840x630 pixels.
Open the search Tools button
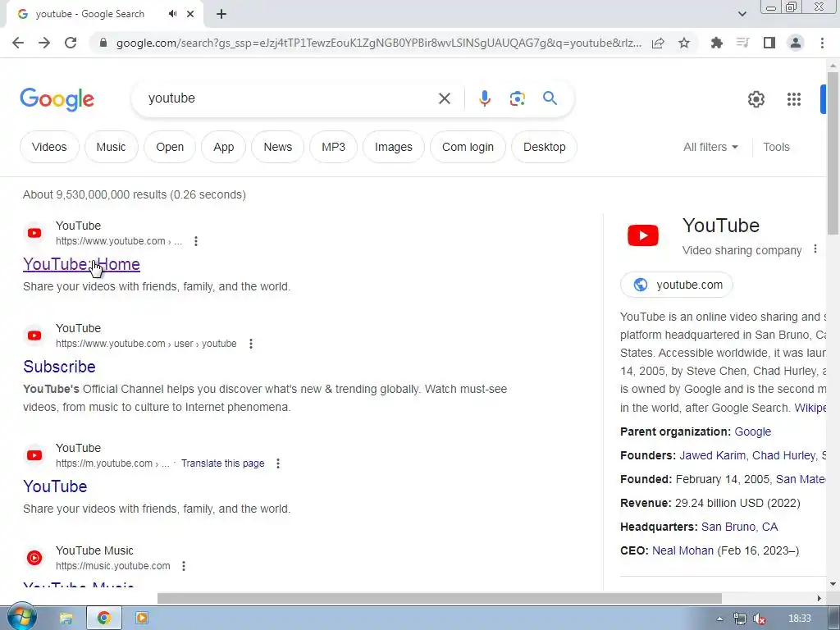coord(776,147)
